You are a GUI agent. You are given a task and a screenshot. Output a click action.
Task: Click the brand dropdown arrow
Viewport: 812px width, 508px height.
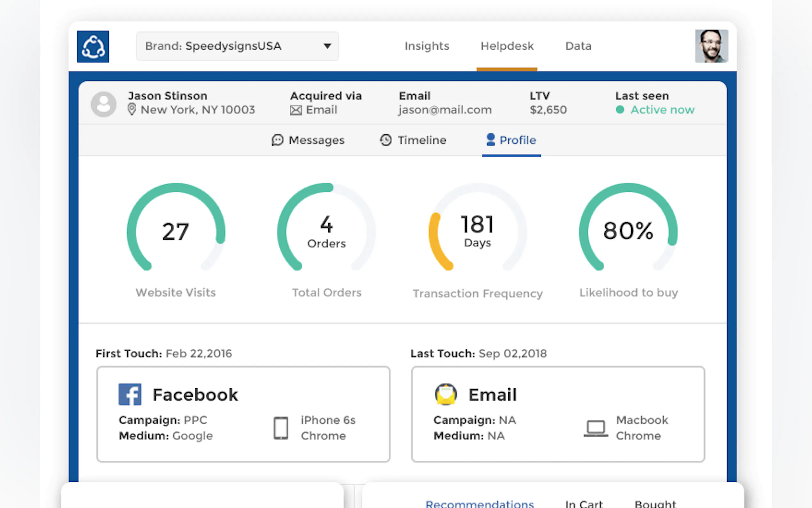[x=327, y=46]
